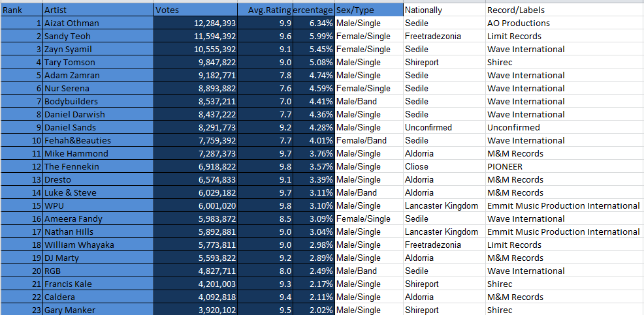Click the William Whayaka cell

point(99,245)
